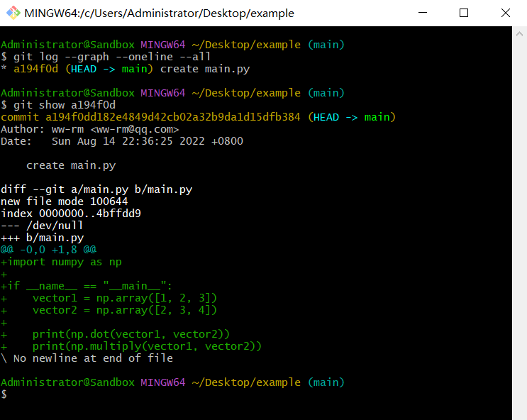Click the 'vector2 = np.array([2, 3, 4])' line

(125, 310)
